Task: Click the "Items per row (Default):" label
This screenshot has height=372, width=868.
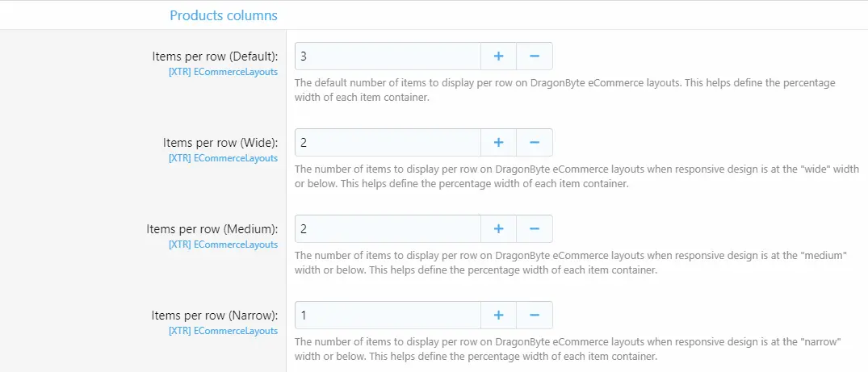Action: click(x=215, y=56)
